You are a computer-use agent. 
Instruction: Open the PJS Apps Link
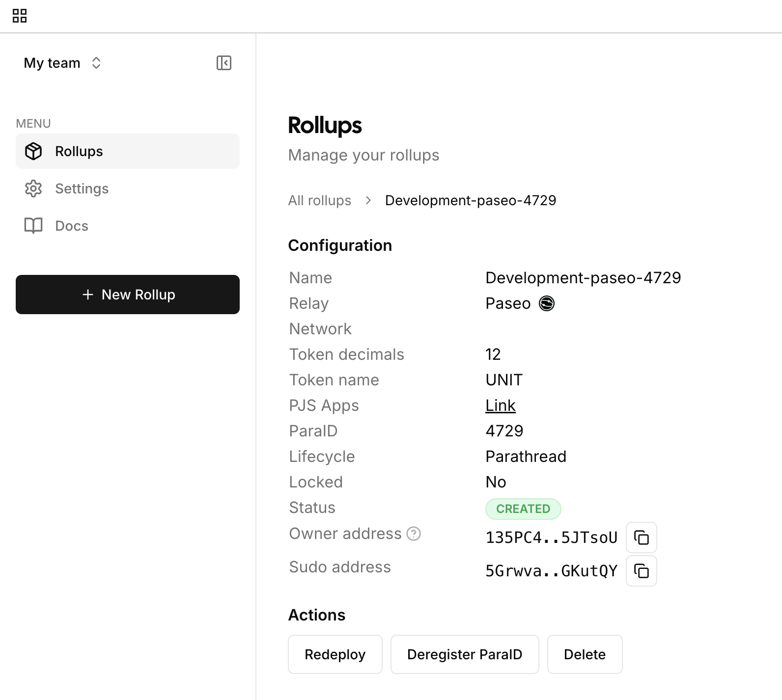[501, 405]
